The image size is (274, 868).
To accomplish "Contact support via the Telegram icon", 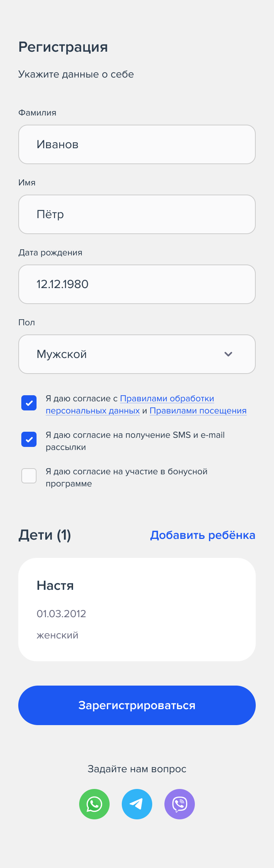I will coord(137,804).
